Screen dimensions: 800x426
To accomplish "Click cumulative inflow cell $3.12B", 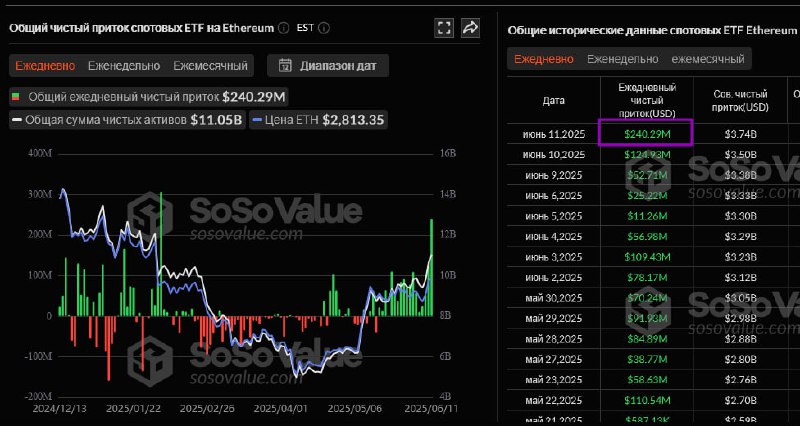I will [x=740, y=277].
